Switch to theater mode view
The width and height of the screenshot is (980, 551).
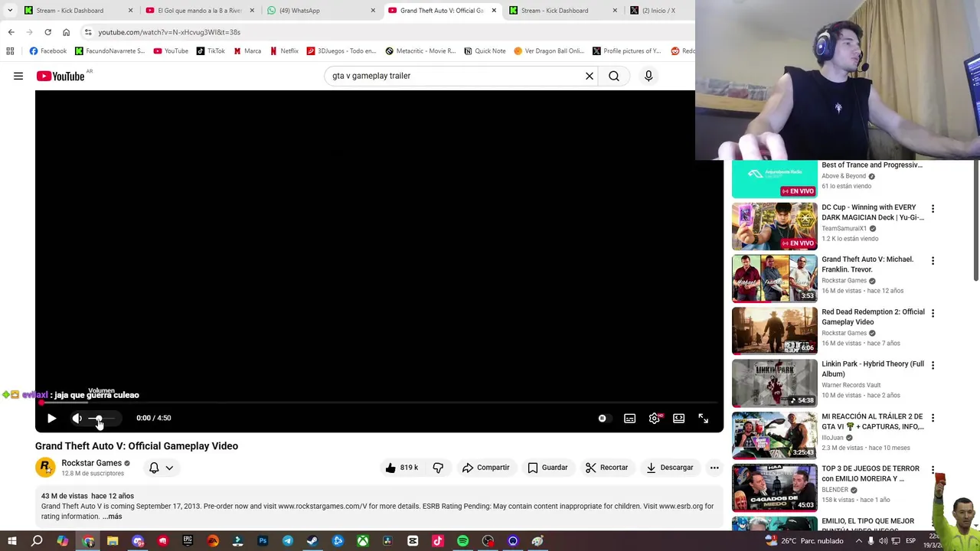click(x=678, y=419)
